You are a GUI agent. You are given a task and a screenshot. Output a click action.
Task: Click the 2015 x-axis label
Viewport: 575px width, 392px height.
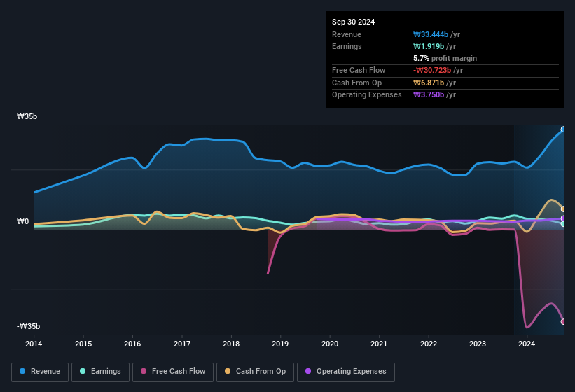point(83,344)
